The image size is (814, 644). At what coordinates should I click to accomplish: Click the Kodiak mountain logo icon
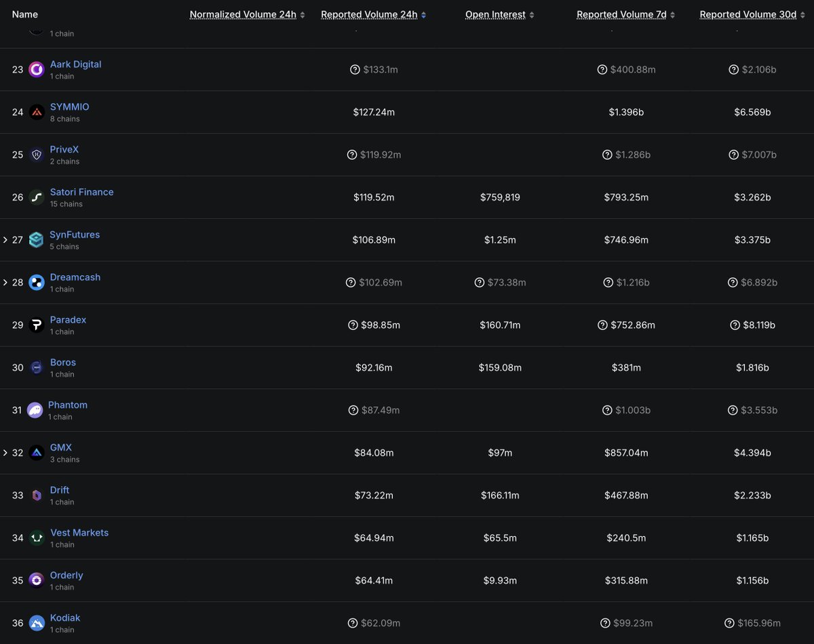[37, 624]
